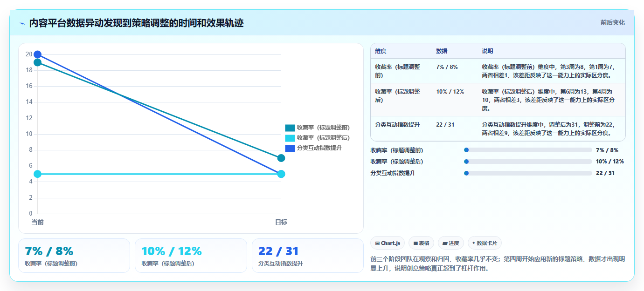Open the 22 / 31 data card
The width and height of the screenshot is (644, 291).
(x=307, y=256)
